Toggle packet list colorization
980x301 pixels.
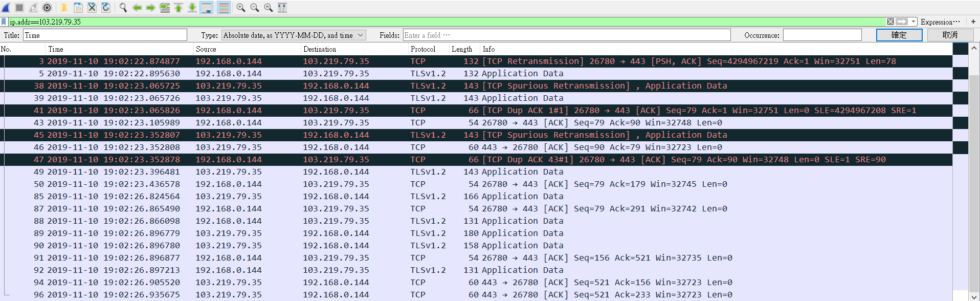click(224, 8)
